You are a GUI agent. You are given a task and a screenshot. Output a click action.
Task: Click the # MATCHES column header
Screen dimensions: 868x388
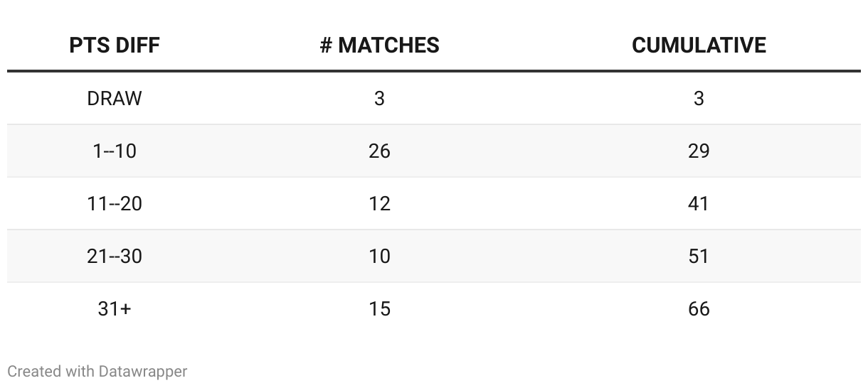(379, 45)
